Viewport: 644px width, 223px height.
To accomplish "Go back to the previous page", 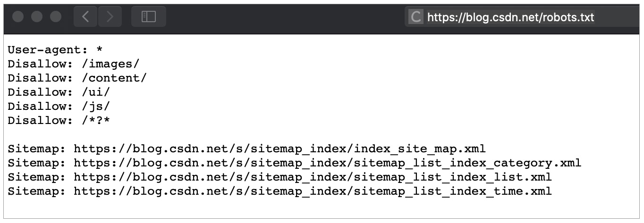I will 85,17.
